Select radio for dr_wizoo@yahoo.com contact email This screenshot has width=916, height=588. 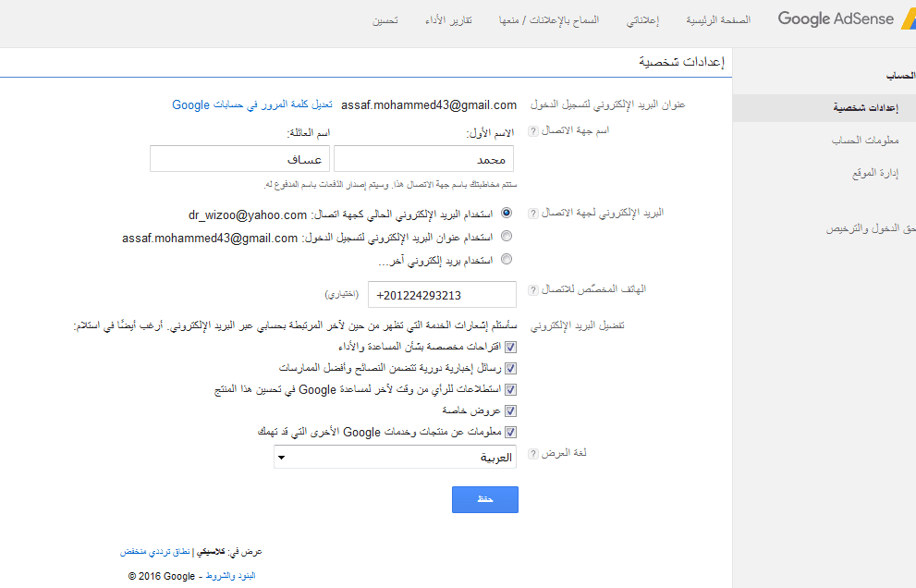coord(507,214)
